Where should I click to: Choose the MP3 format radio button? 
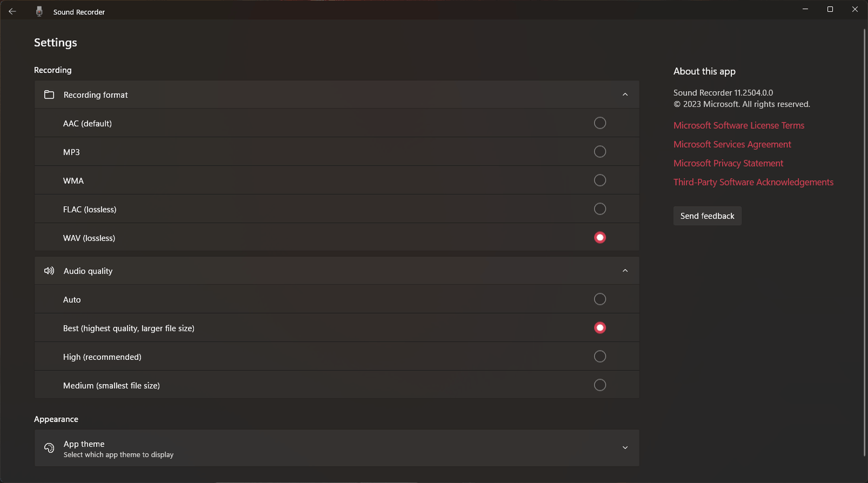click(x=599, y=152)
